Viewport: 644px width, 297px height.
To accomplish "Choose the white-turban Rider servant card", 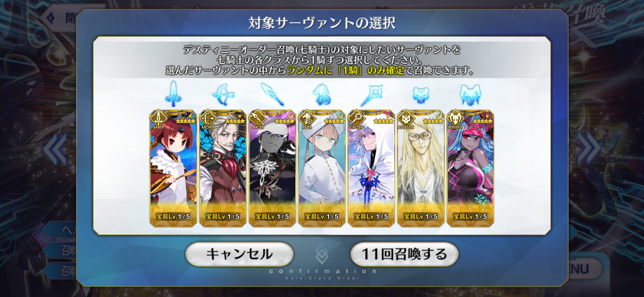I will pos(322,168).
